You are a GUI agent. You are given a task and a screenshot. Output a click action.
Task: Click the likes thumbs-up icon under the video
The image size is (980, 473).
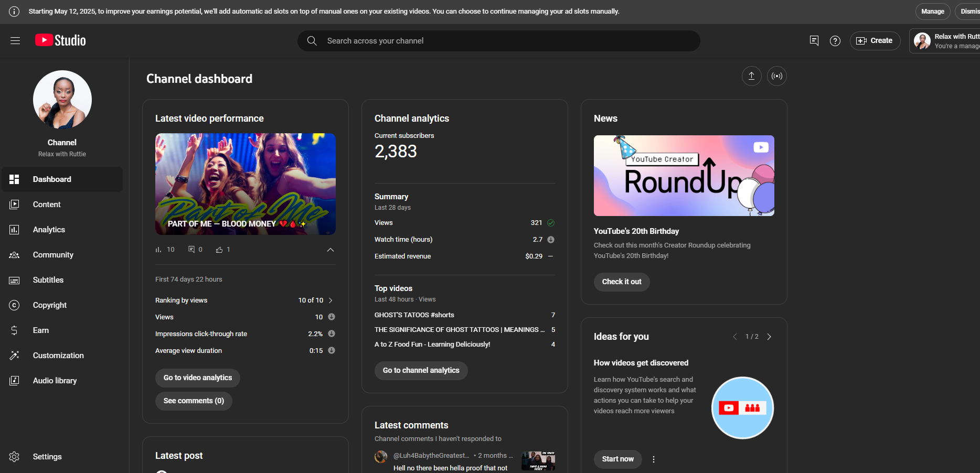tap(219, 250)
